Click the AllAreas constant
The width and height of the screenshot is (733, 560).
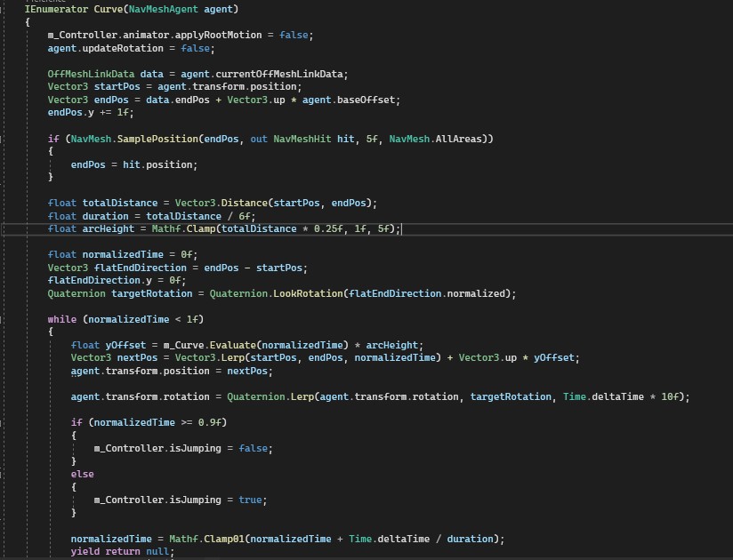(x=458, y=139)
